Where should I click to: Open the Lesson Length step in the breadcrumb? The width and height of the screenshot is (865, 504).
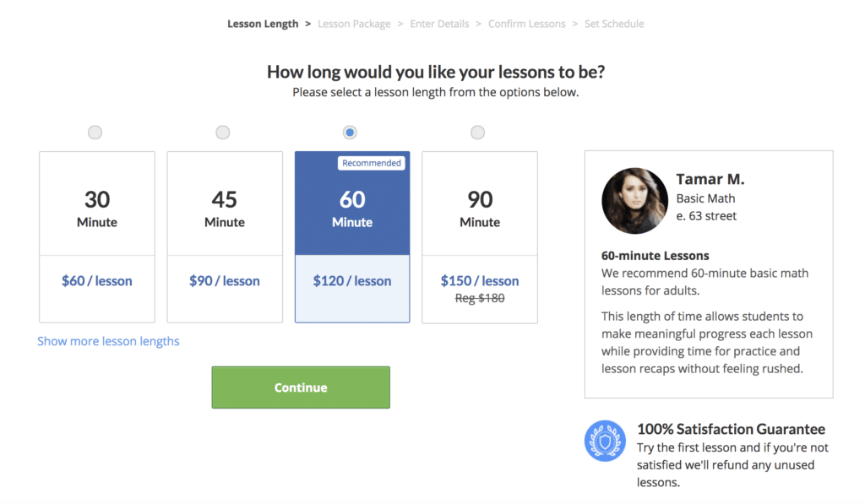click(x=263, y=24)
